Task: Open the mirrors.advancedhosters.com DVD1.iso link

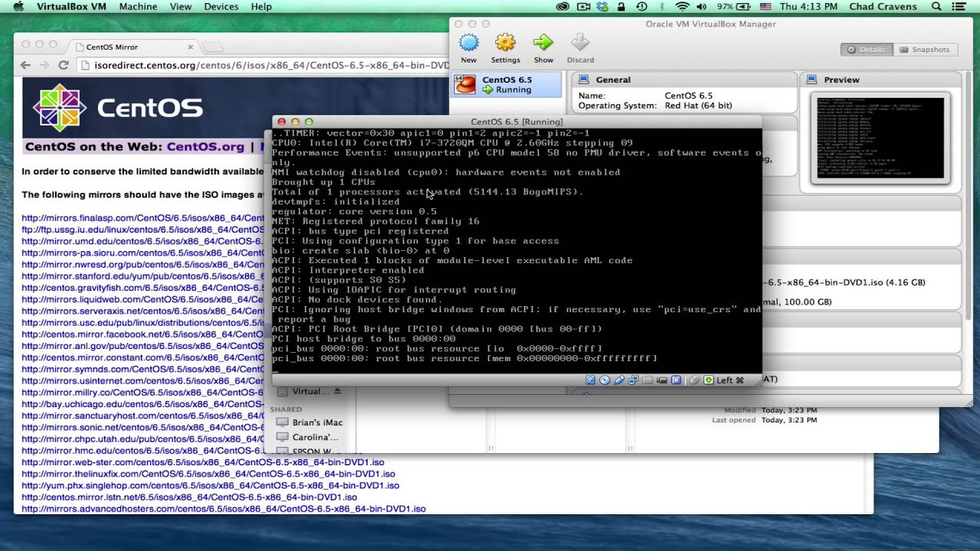Action: click(x=224, y=508)
